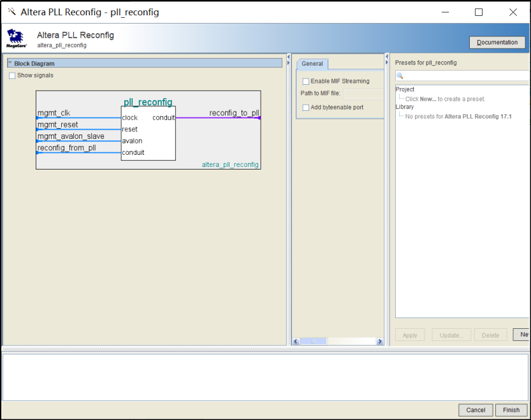Click the 'Click New... to create a preset' row
This screenshot has height=420, width=531.
click(445, 99)
